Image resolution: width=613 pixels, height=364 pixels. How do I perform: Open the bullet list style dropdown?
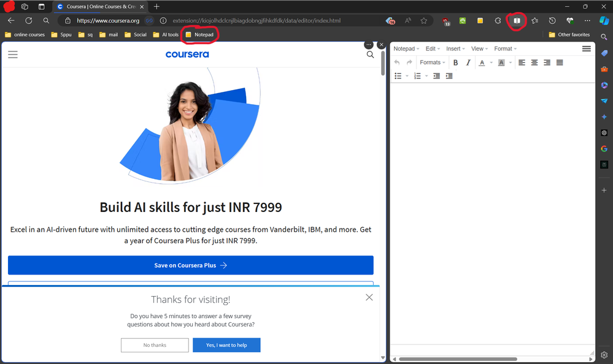407,76
